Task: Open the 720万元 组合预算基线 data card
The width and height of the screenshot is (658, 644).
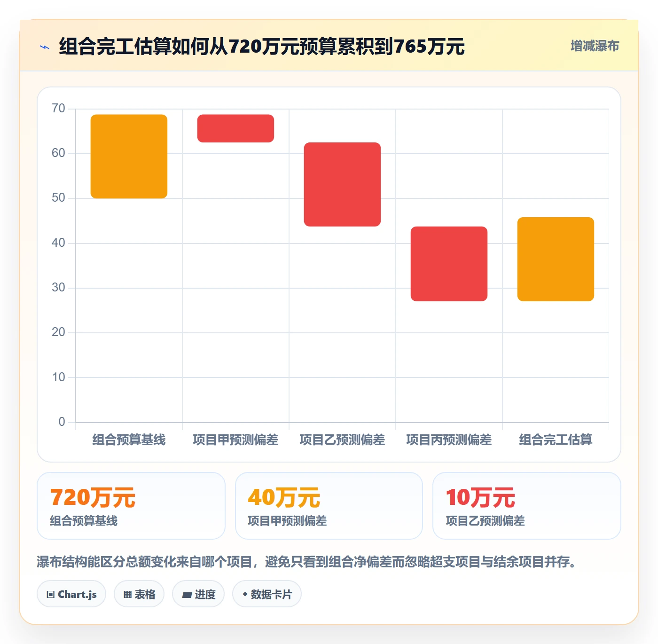Action: coord(131,506)
